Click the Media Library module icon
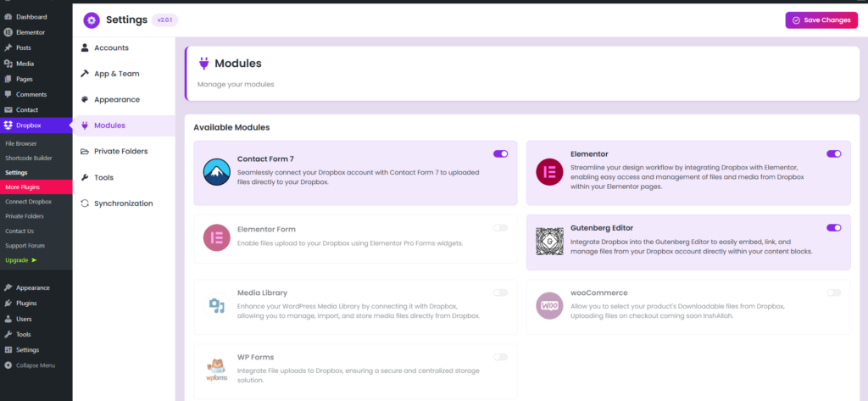The height and width of the screenshot is (401, 868). (x=216, y=306)
